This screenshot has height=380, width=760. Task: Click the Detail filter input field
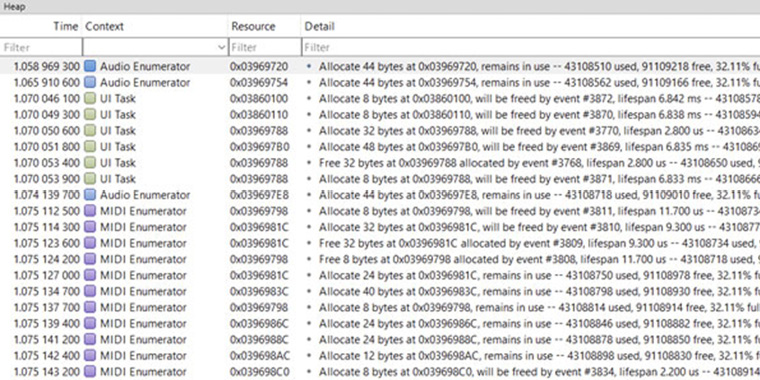coord(531,48)
